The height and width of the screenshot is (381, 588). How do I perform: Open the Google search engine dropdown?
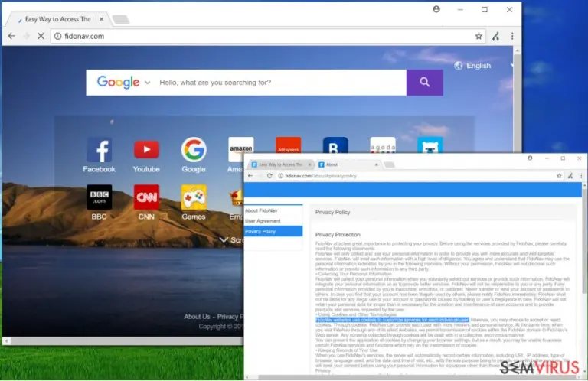(147, 83)
